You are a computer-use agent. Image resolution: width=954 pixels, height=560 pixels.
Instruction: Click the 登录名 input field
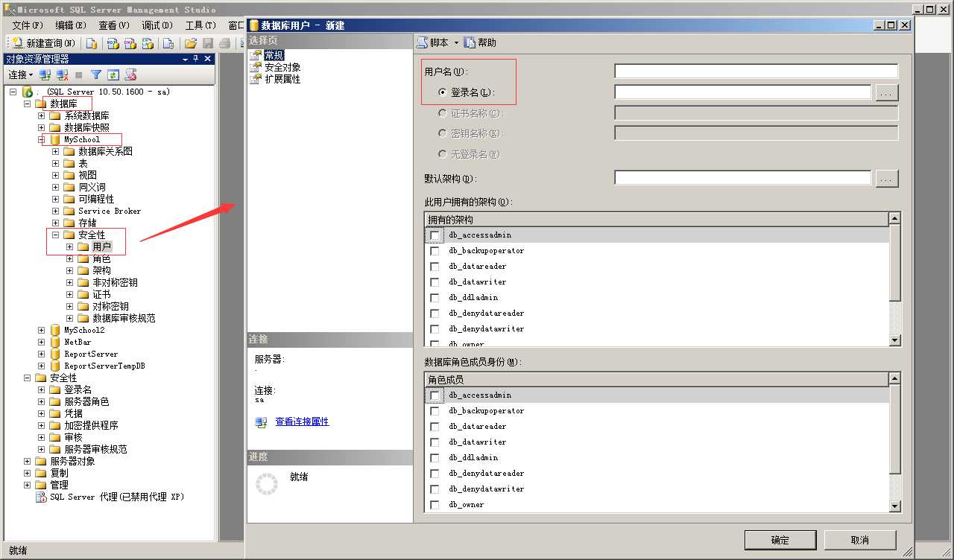tap(742, 92)
